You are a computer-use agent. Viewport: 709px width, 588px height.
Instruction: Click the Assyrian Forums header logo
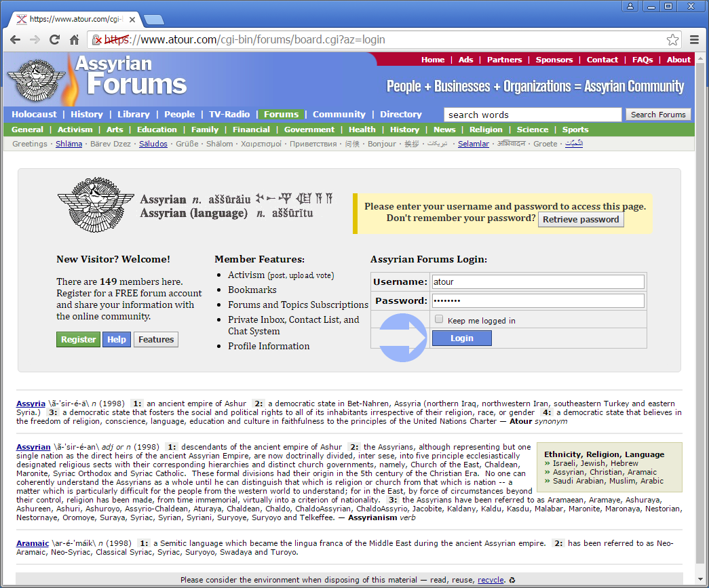pos(98,78)
